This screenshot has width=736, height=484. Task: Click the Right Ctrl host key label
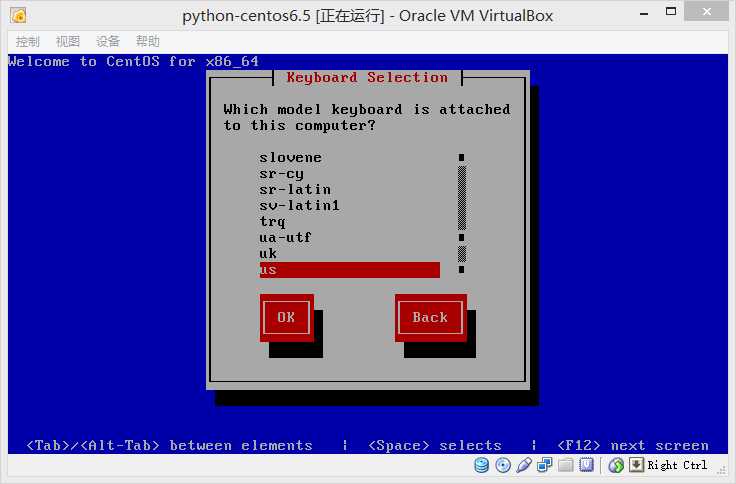(x=677, y=465)
